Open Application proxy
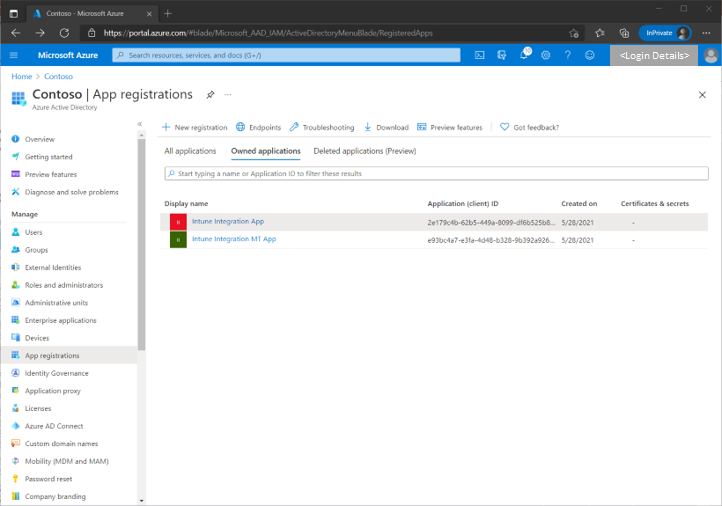 coord(52,391)
